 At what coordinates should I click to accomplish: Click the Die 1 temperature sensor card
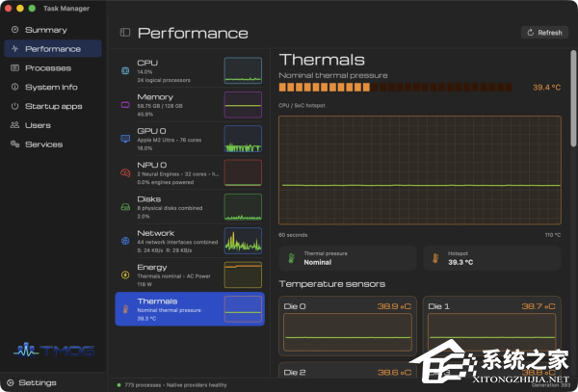(x=492, y=327)
